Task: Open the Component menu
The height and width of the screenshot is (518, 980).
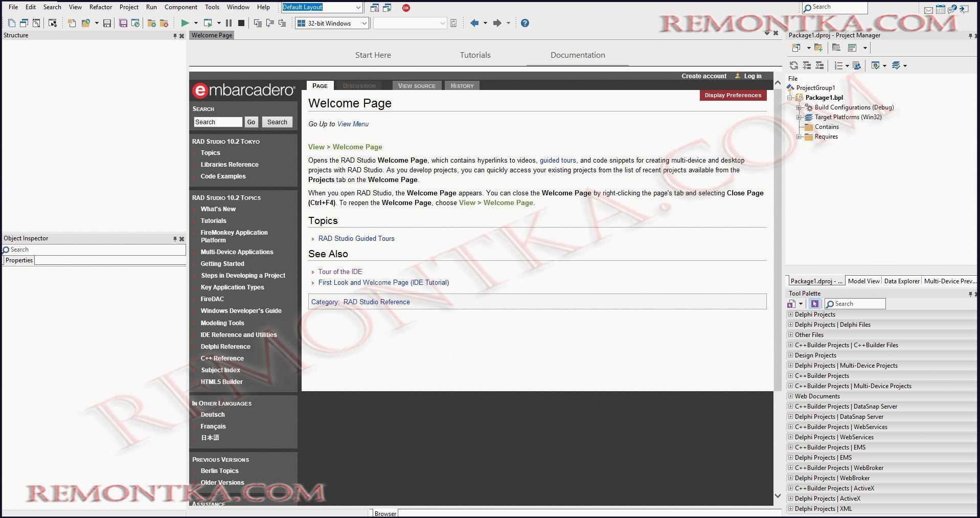Action: pos(181,7)
